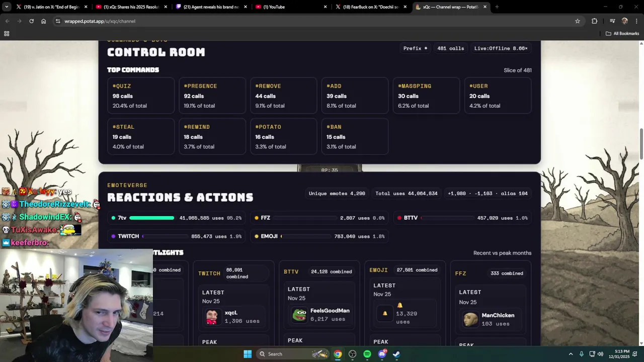The image size is (644, 362).
Task: Click the #QUIZ command card
Action: (141, 96)
